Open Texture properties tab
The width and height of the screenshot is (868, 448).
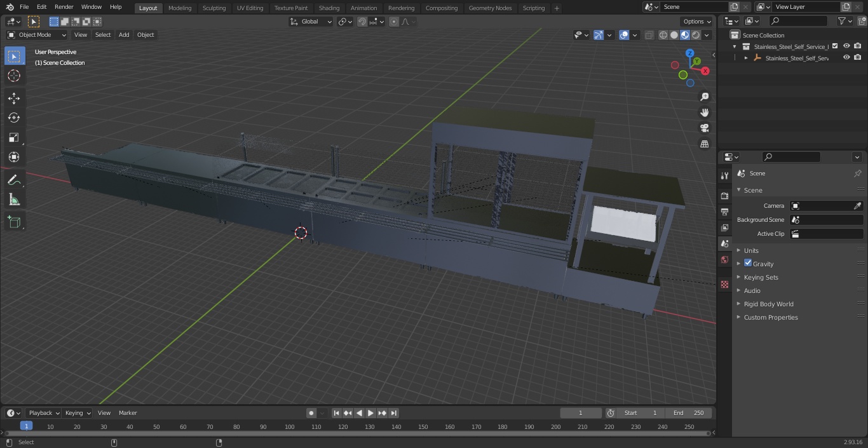pos(724,284)
